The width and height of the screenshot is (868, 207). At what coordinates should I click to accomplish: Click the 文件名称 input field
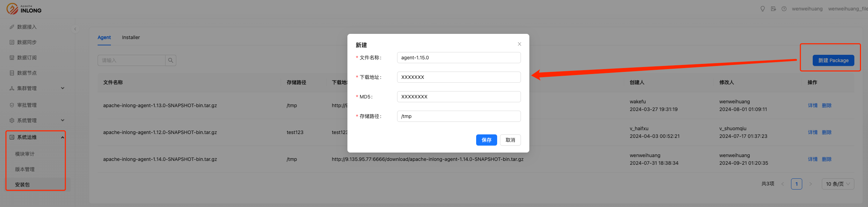click(x=459, y=58)
